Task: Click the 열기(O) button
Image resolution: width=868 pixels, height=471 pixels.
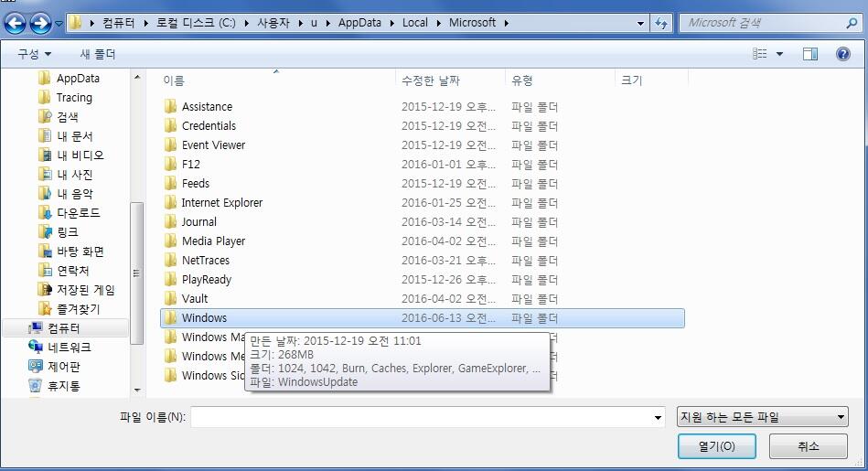Action: (x=717, y=446)
